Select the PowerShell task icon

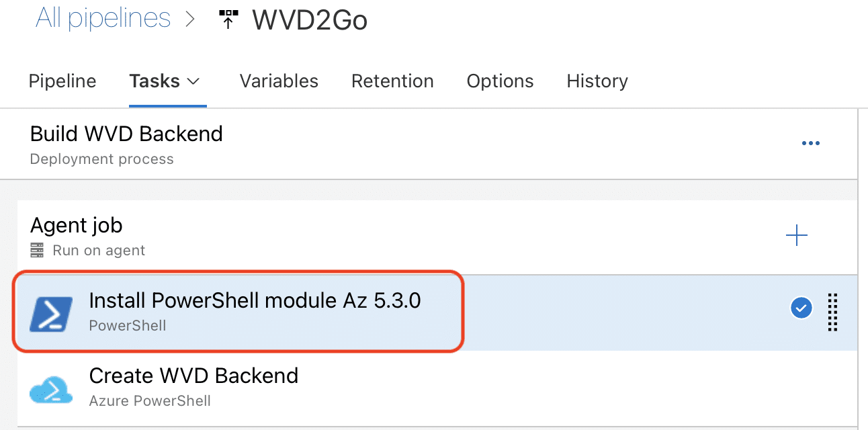click(52, 312)
